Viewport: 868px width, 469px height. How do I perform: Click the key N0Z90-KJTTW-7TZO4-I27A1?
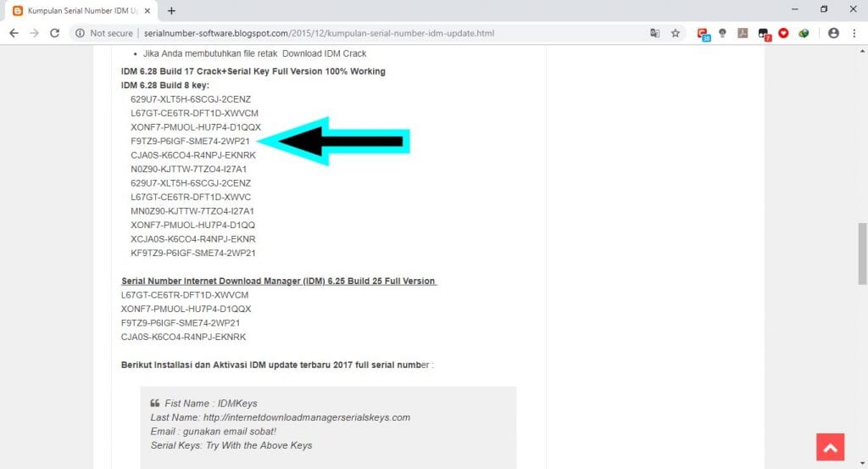pyautogui.click(x=188, y=169)
